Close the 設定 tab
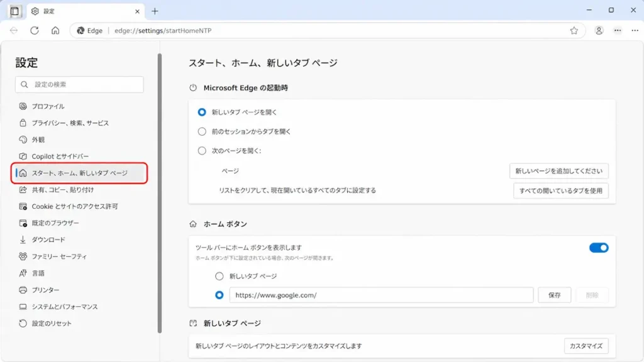This screenshot has width=644, height=362. point(137,11)
